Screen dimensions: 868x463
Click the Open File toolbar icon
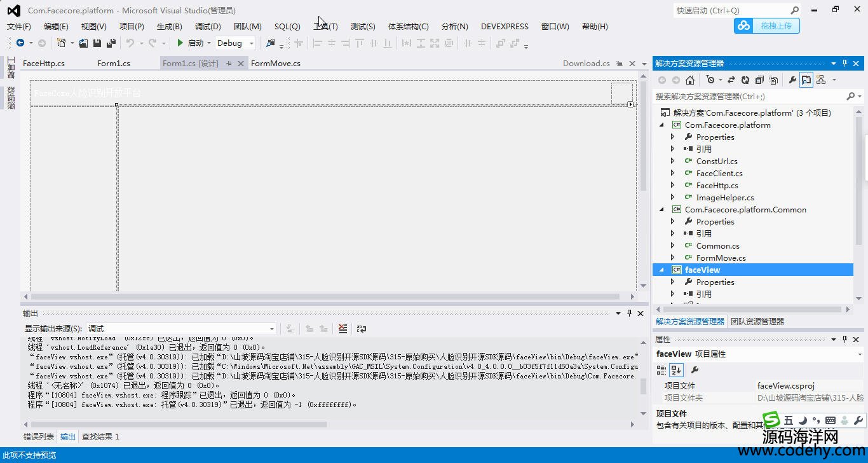[x=83, y=43]
